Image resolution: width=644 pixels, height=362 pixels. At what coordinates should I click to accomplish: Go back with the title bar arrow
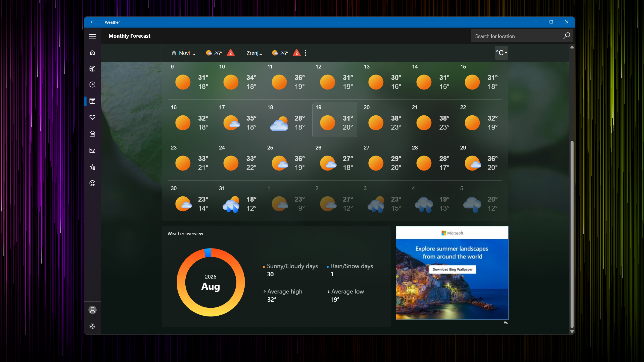tap(92, 22)
